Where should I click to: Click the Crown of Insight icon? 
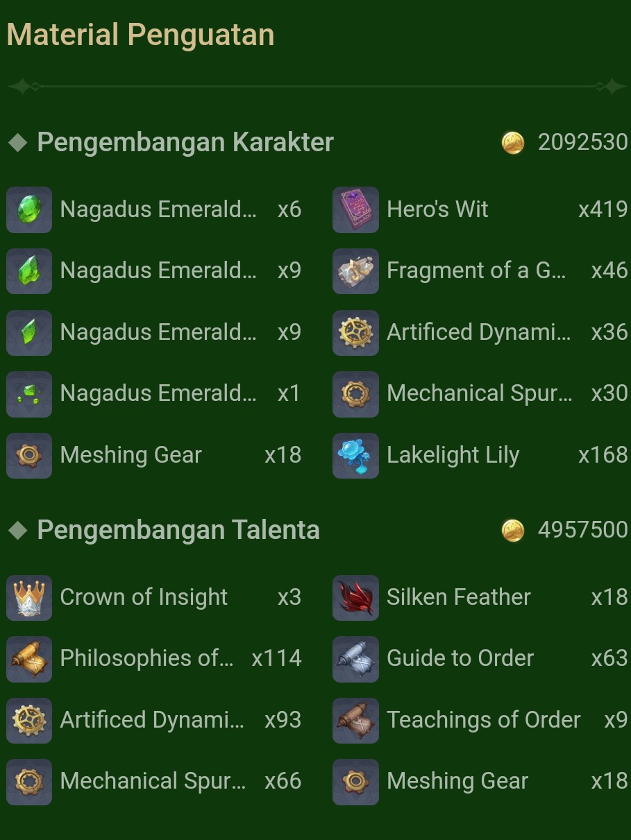click(x=29, y=597)
